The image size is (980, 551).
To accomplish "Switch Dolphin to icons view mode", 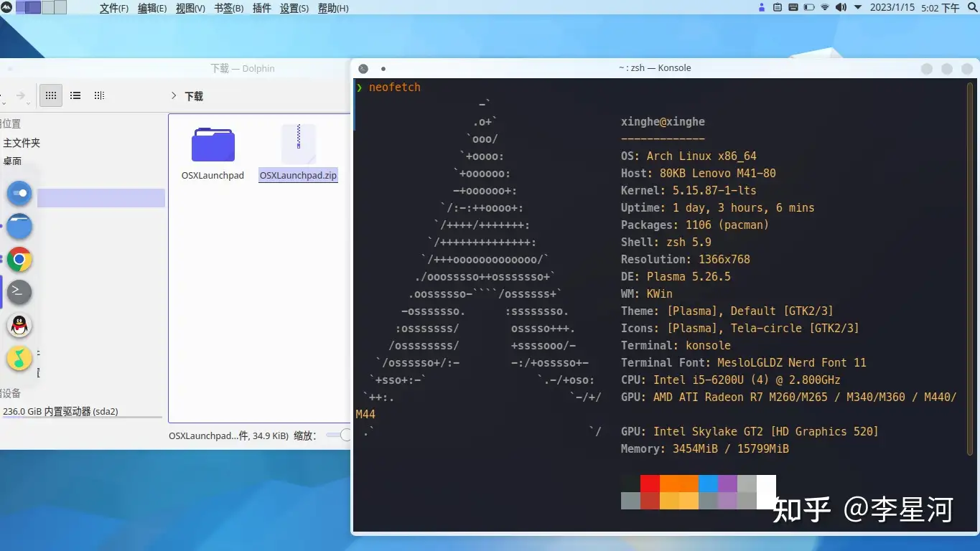I will point(50,95).
